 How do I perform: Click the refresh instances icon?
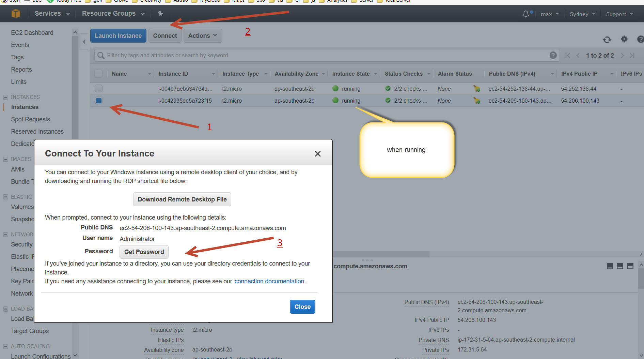tap(607, 40)
